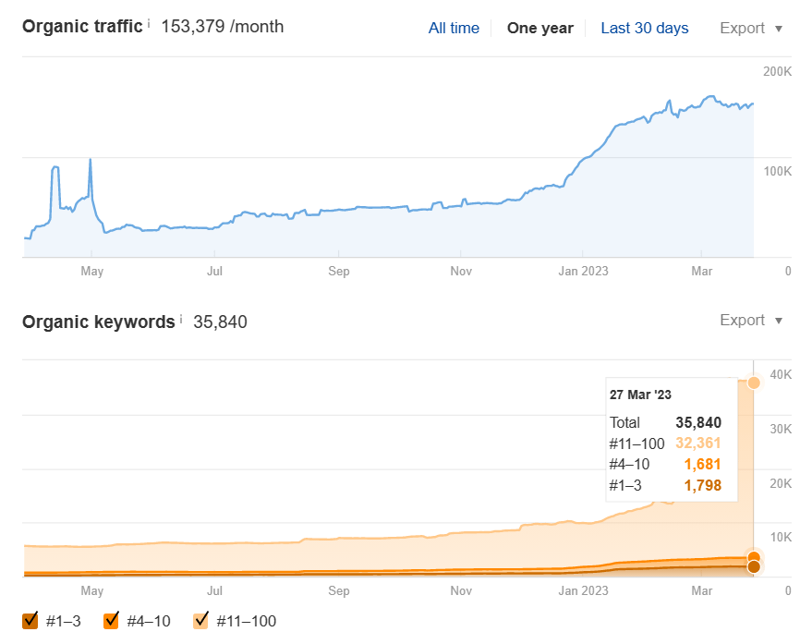Toggle the #4–10 positions checkbox
Screen dimensions: 812x644
coord(112,621)
